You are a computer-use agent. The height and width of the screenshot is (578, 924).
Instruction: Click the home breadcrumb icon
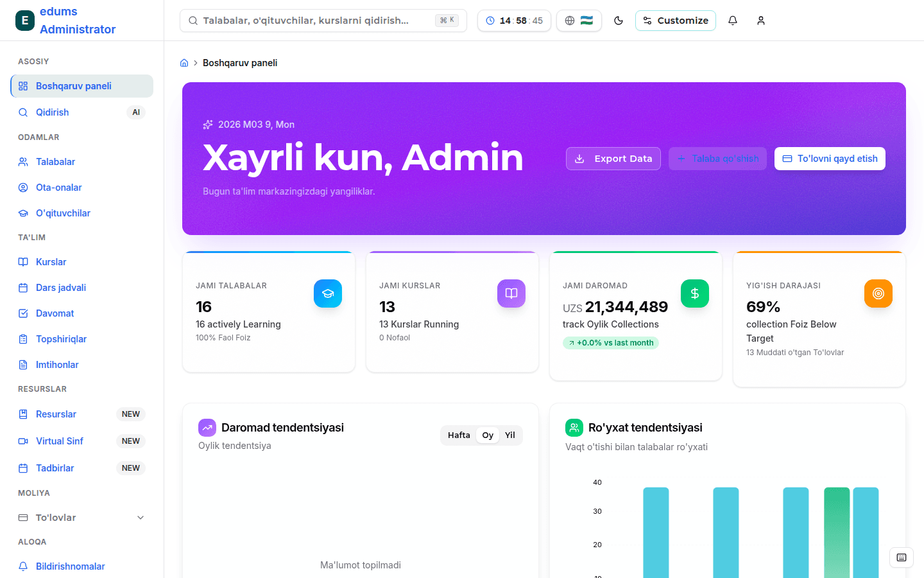184,62
